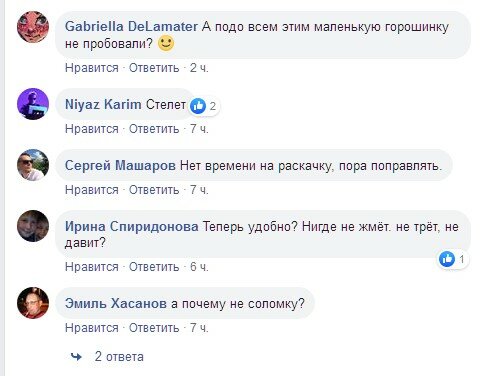Reply to Gabriella DeLamater's comment

(x=154, y=68)
